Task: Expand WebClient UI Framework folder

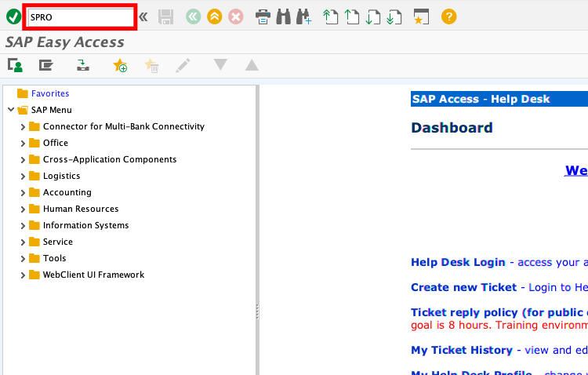Action: tap(23, 275)
